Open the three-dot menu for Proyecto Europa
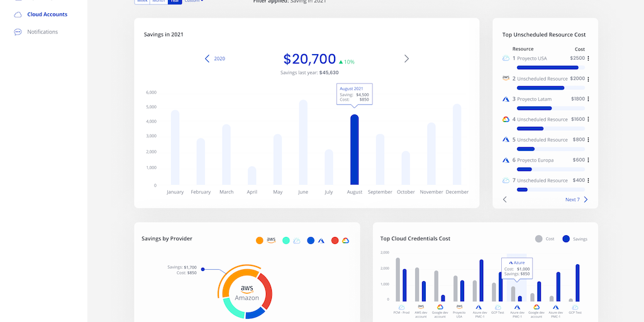This screenshot has height=322, width=644. (588, 160)
